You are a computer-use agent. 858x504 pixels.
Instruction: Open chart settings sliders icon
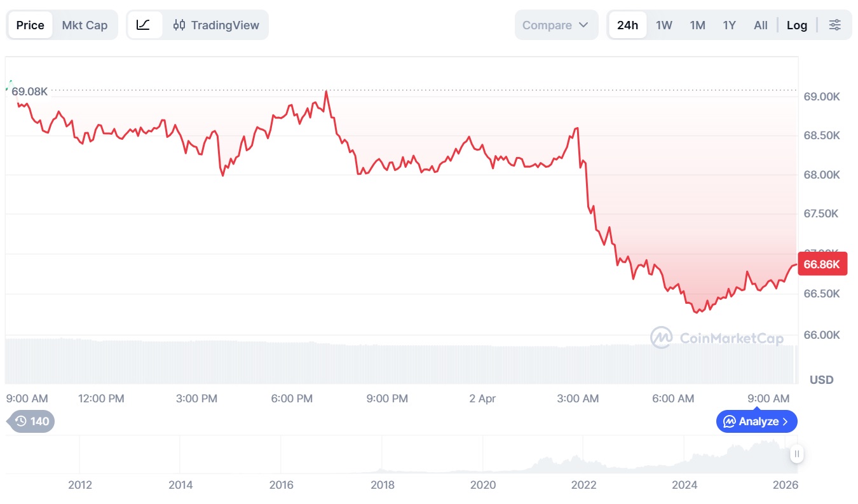[834, 25]
